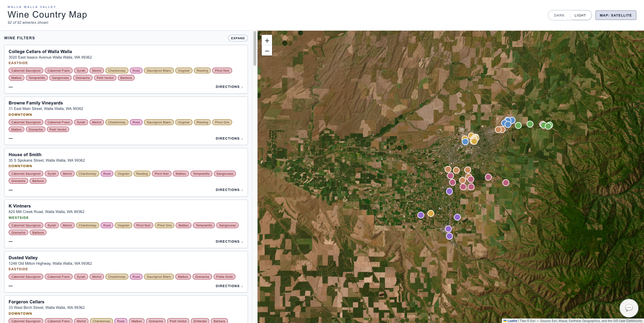
Task: Click the WESTSIDE label on K Vintners card
Action: (x=19, y=218)
